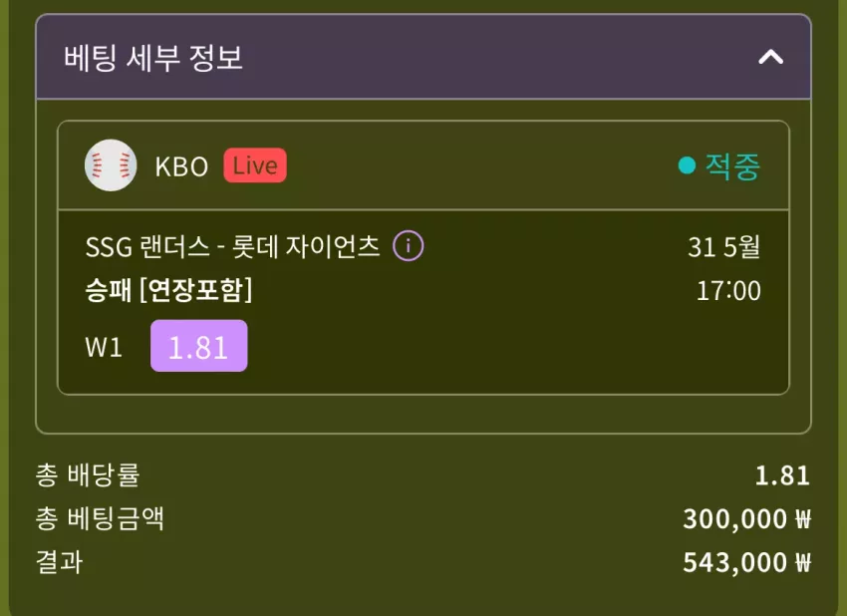Click the 17:00 match time
Screen dimensions: 847x616
coord(728,291)
